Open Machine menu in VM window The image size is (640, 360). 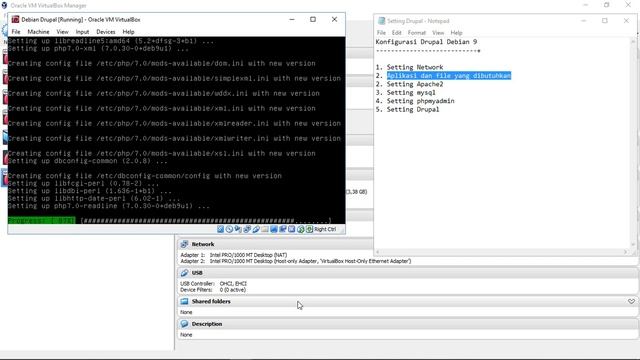click(38, 31)
